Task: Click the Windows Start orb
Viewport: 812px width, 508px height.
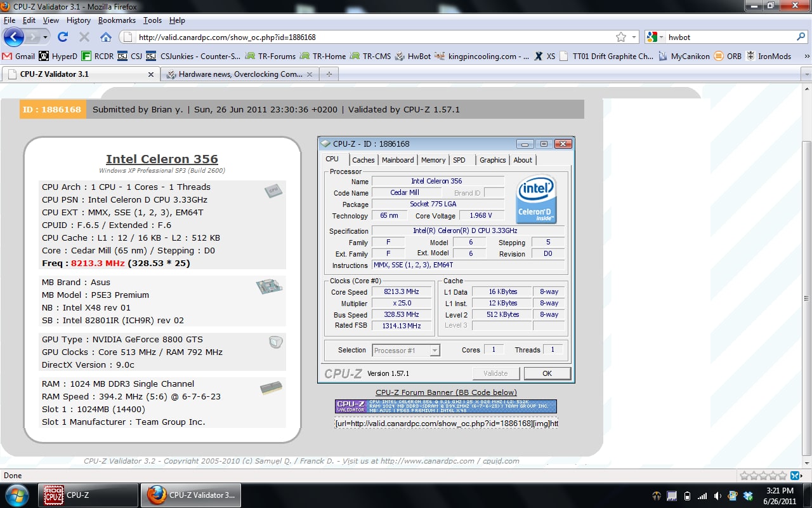Action: click(x=16, y=495)
